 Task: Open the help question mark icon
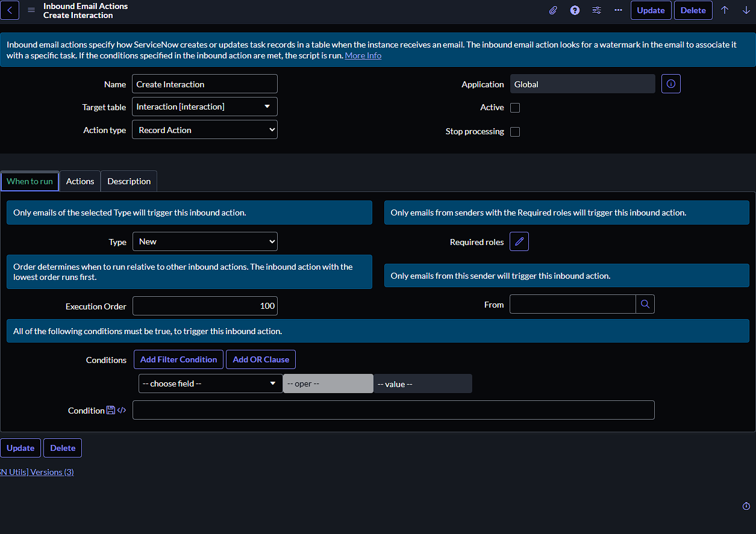click(x=575, y=10)
